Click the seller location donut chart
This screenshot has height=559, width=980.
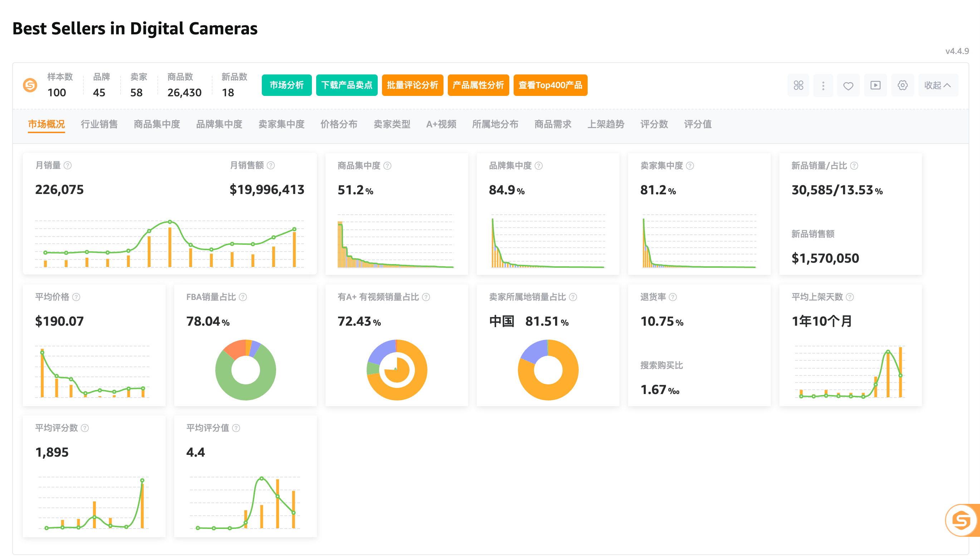(x=548, y=370)
